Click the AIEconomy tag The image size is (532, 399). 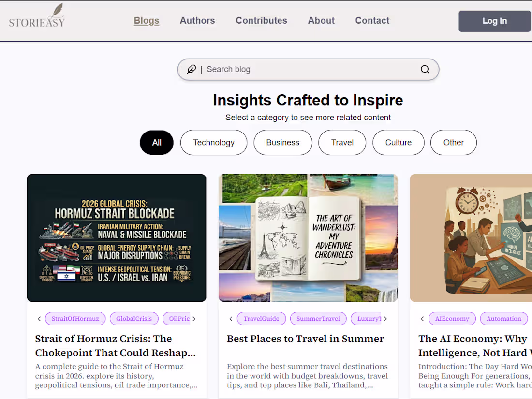pos(452,319)
